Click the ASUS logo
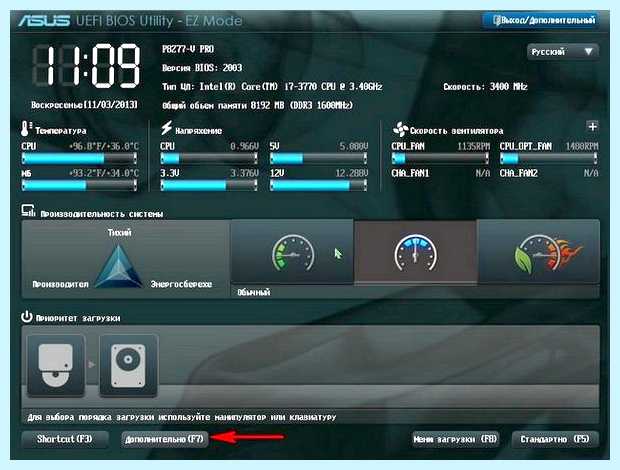 pyautogui.click(x=44, y=21)
